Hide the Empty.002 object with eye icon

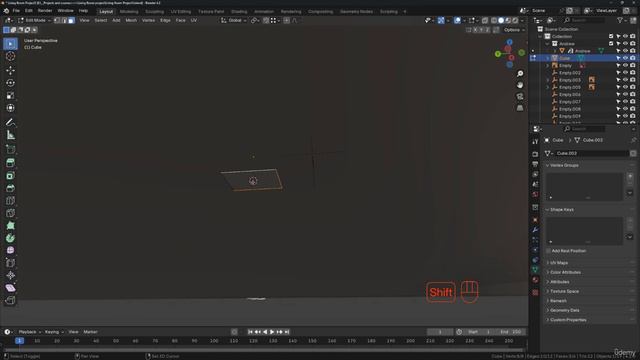coord(625,73)
